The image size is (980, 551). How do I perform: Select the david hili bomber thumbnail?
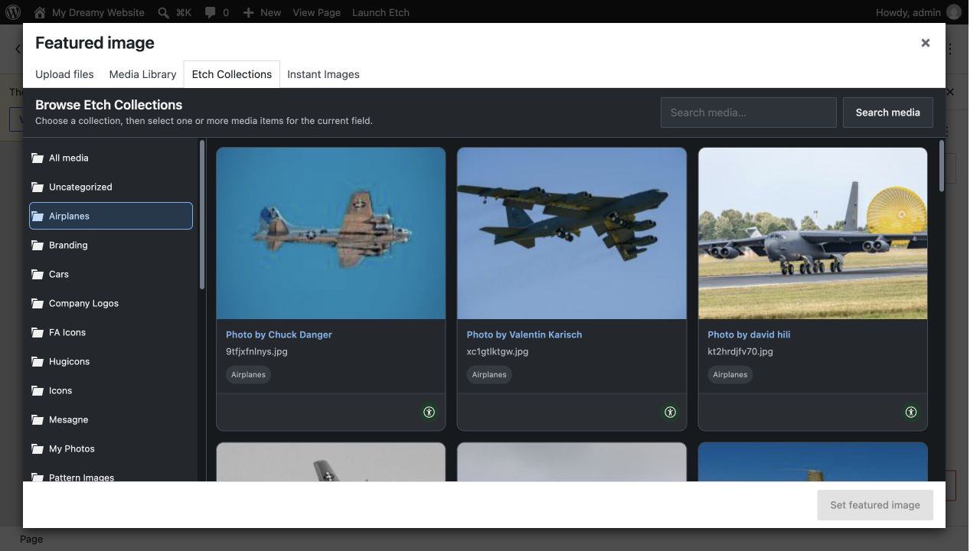pyautogui.click(x=813, y=233)
